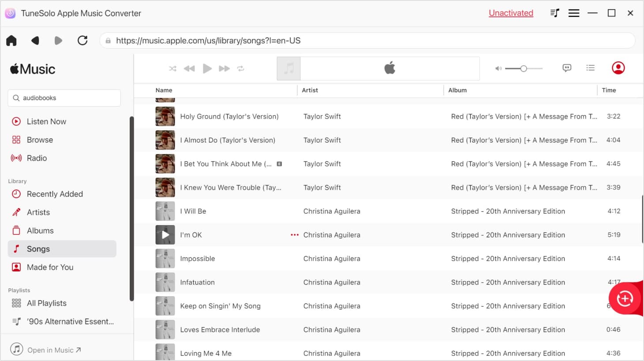Sort songs by Name column header
Viewport: 644px width, 361px height.
tap(164, 90)
